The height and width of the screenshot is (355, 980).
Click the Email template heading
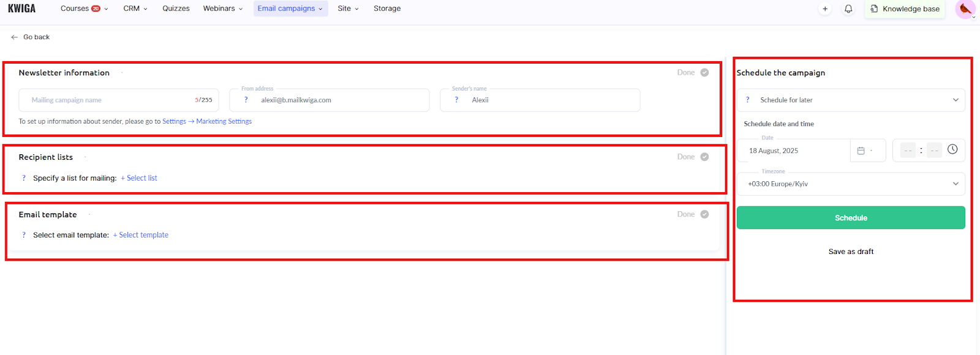tap(48, 215)
